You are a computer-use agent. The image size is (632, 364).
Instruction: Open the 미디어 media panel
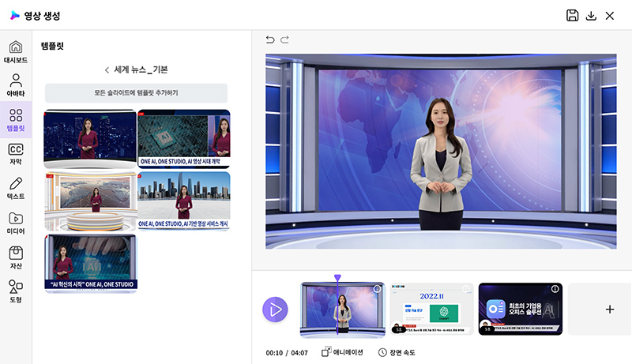click(x=16, y=223)
